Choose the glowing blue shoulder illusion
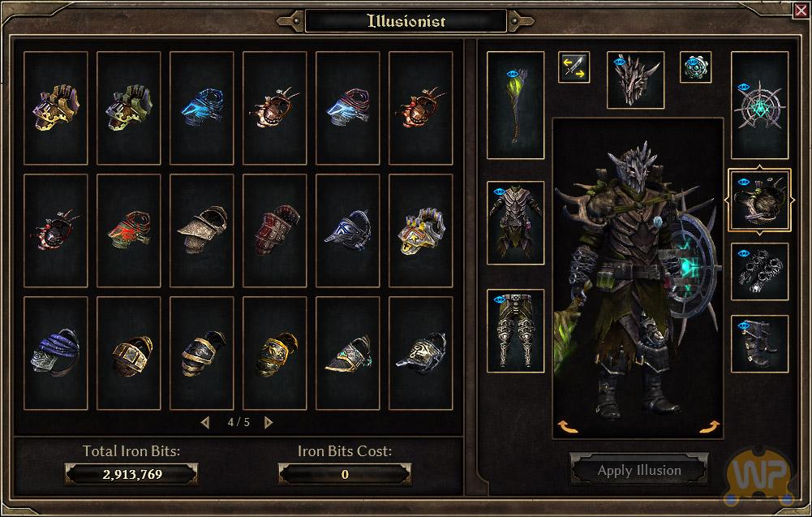812x517 pixels. pyautogui.click(x=202, y=108)
